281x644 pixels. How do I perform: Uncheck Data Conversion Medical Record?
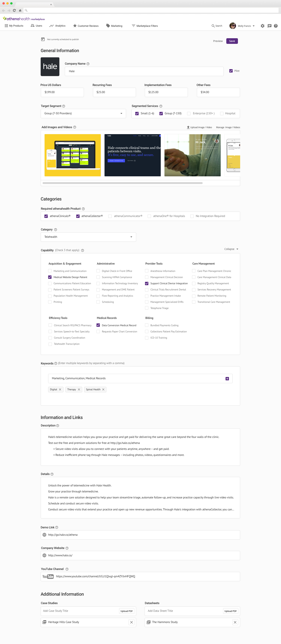point(98,325)
